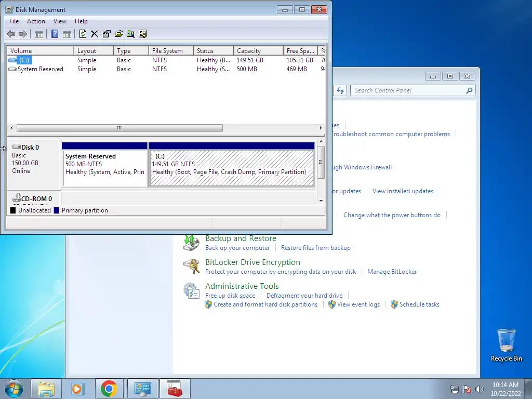Open the Start menu orb
Viewport: 532px width, 399px height.
coord(14,389)
